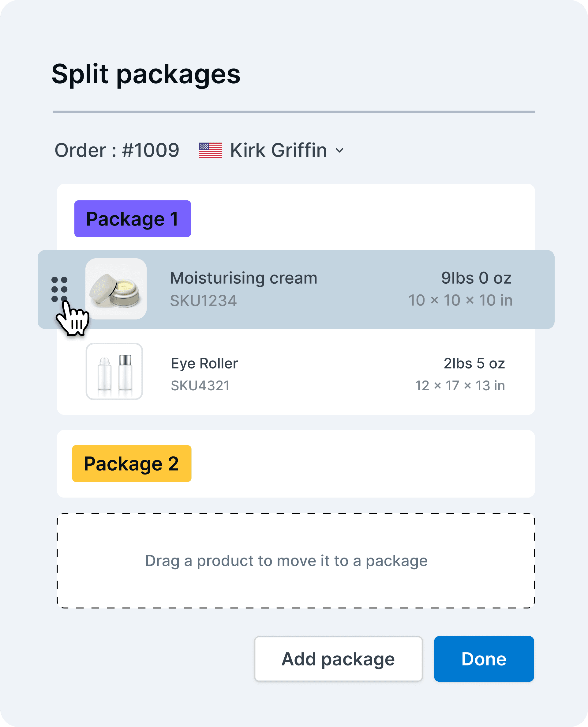
Task: Expand the Kirk Griffin chevron dropdown
Action: [339, 150]
